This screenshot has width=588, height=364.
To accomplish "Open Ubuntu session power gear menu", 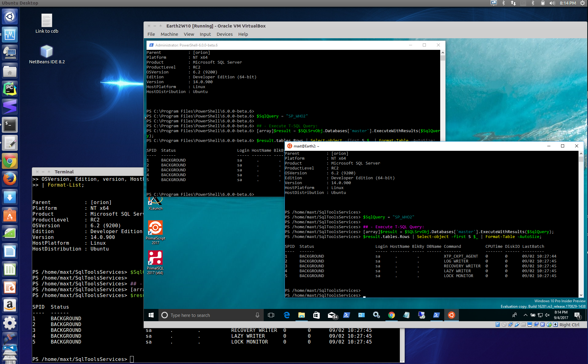I will (582, 3).
